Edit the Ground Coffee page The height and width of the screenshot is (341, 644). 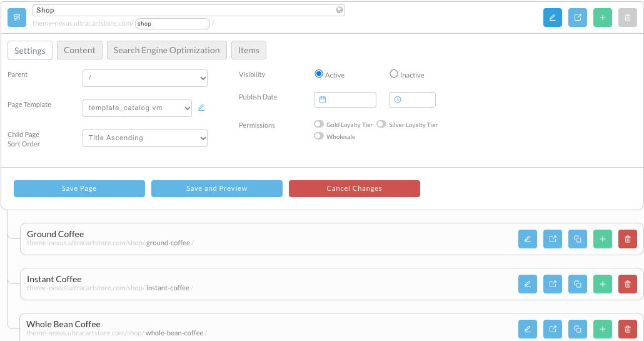click(527, 239)
